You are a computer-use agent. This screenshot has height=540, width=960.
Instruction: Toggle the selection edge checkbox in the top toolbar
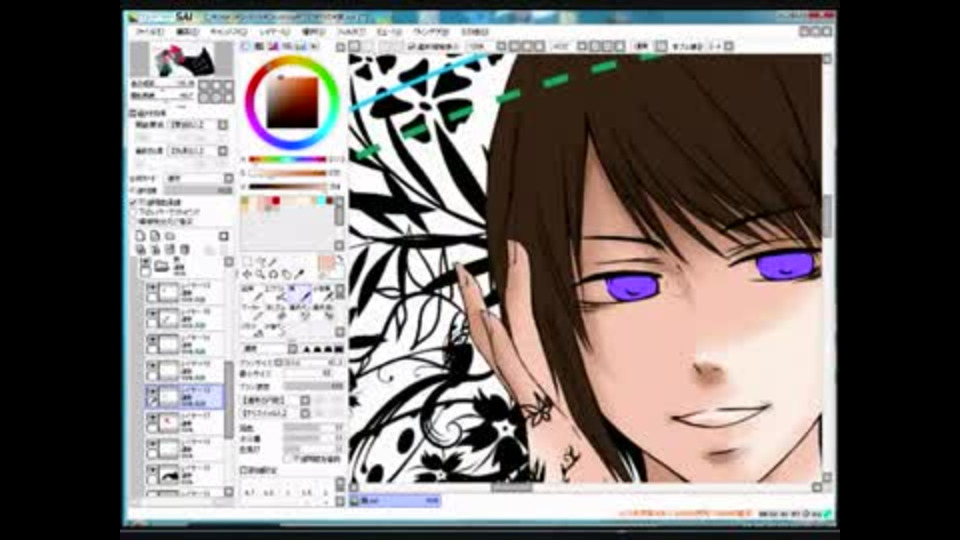(412, 47)
